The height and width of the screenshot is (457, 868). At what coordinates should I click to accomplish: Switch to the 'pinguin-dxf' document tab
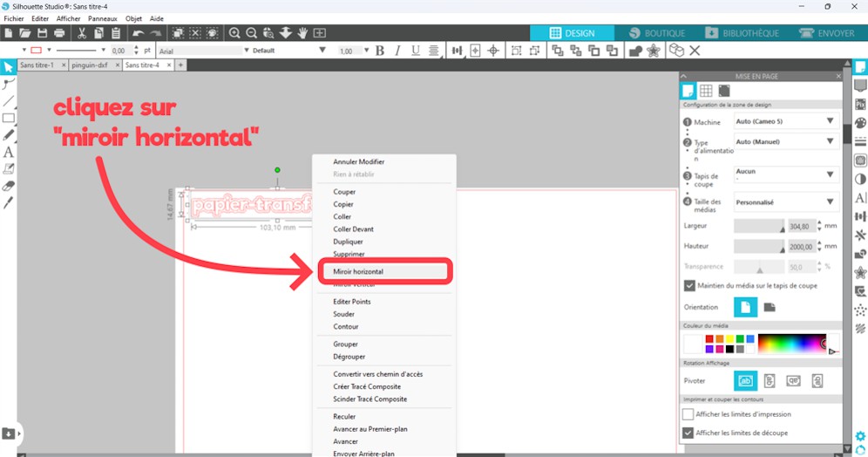point(90,65)
